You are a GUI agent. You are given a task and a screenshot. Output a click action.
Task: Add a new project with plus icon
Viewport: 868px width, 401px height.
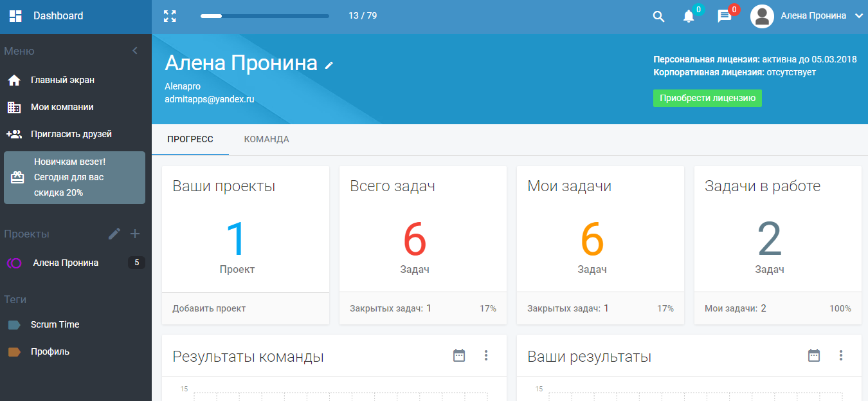tap(135, 234)
